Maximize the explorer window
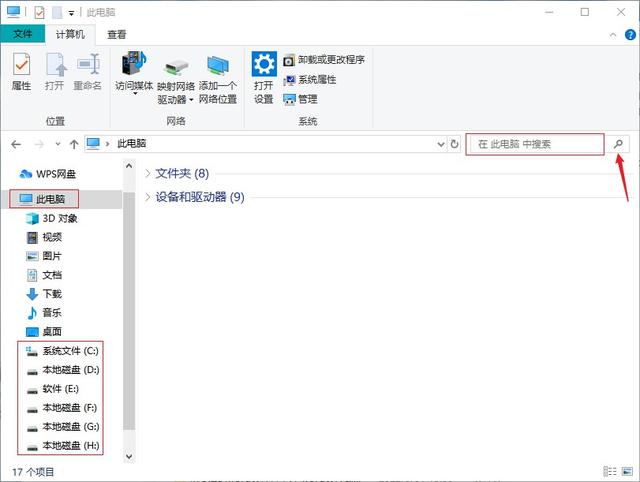The image size is (640, 482). 584,12
